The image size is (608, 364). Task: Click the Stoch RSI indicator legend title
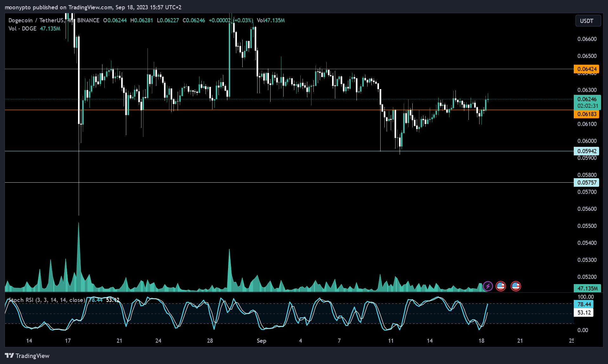[x=47, y=300]
